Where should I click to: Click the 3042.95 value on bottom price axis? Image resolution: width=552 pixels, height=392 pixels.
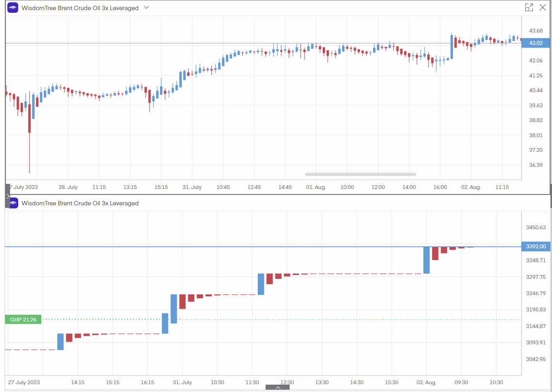click(x=536, y=359)
